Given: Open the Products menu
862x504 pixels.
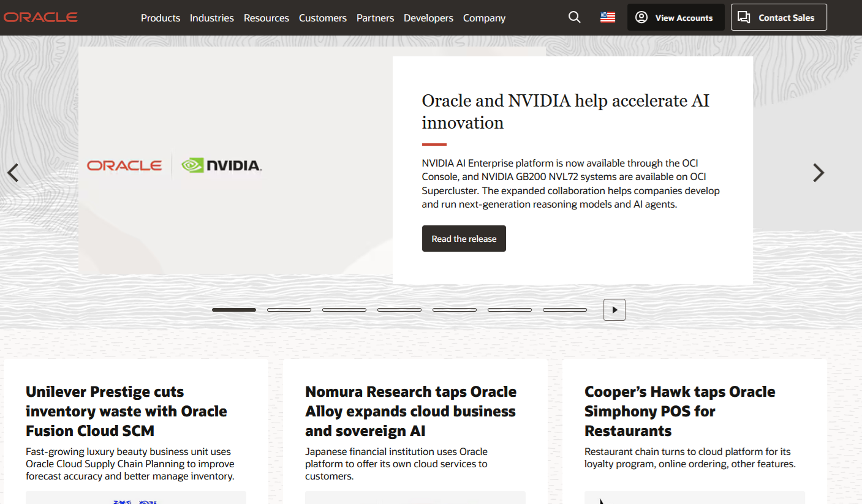Looking at the screenshot, I should 161,18.
